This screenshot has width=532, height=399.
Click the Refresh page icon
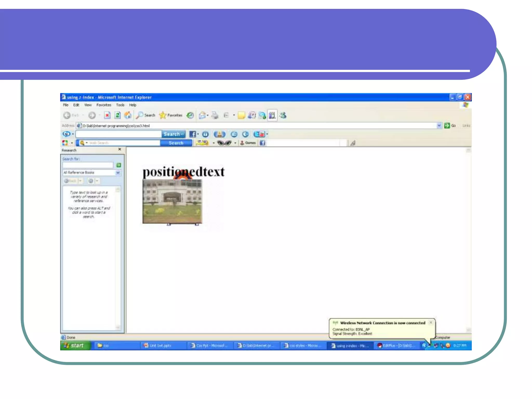117,115
